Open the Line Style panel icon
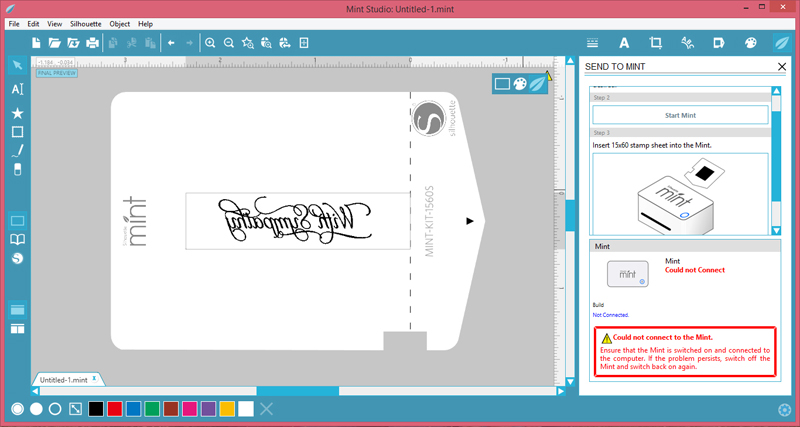The height and width of the screenshot is (427, 800). 592,43
